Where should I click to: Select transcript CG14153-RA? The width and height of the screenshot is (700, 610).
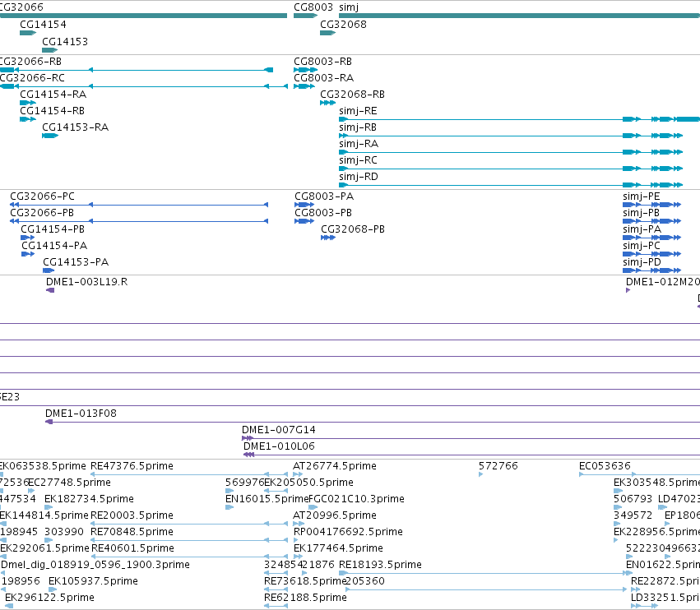coord(75,127)
